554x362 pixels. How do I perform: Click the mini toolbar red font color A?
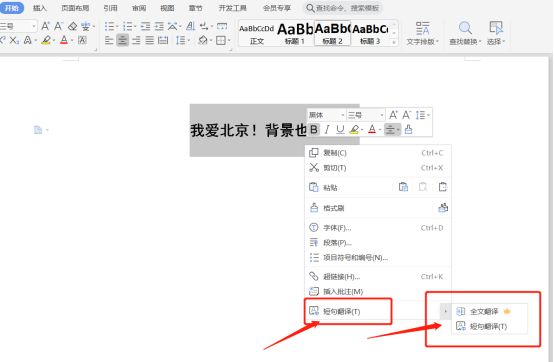point(372,130)
